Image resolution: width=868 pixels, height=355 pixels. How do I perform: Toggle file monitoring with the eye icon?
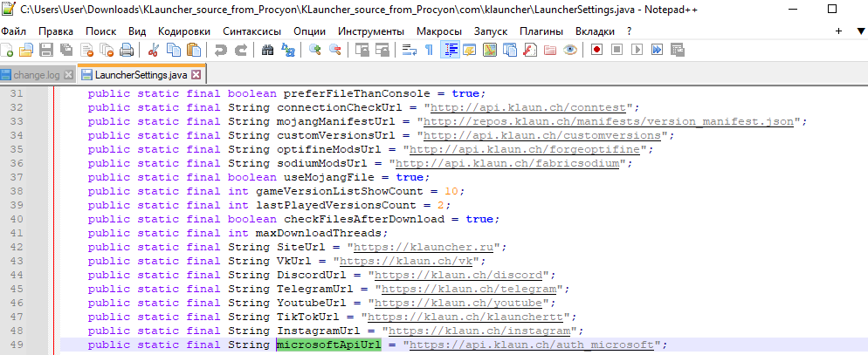point(569,51)
